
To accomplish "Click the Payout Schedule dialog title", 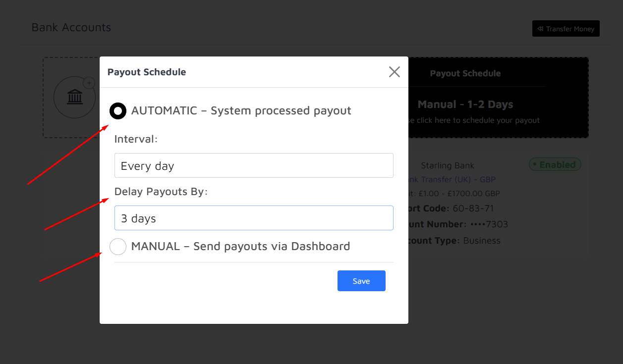I will (147, 72).
